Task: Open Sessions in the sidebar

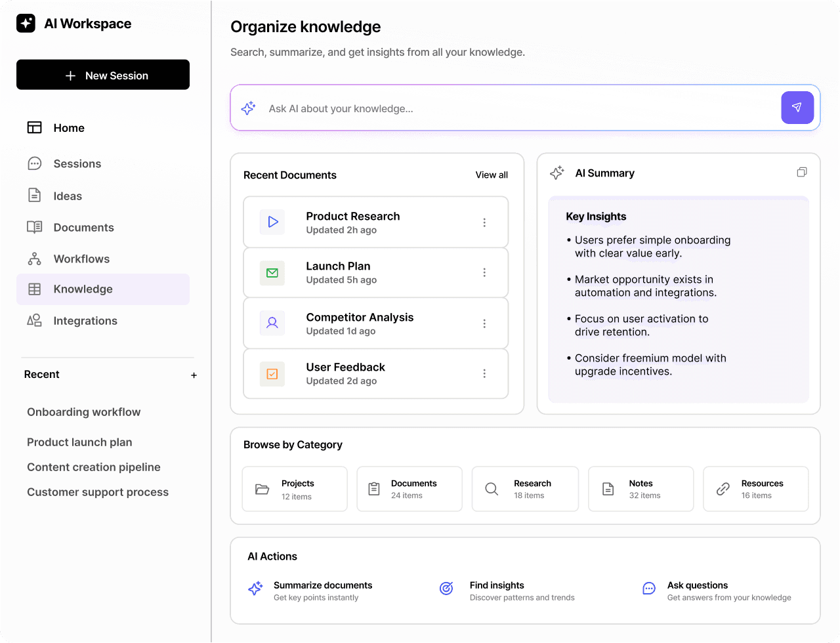Action: click(103, 164)
